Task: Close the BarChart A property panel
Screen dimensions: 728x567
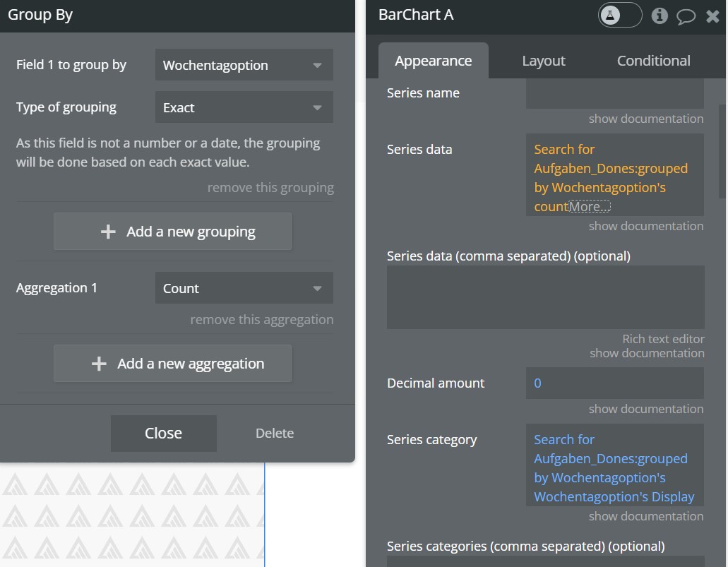Action: [712, 16]
